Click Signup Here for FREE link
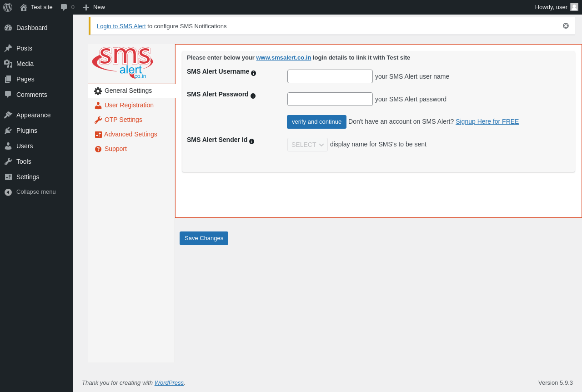The width and height of the screenshot is (582, 392). point(487,121)
